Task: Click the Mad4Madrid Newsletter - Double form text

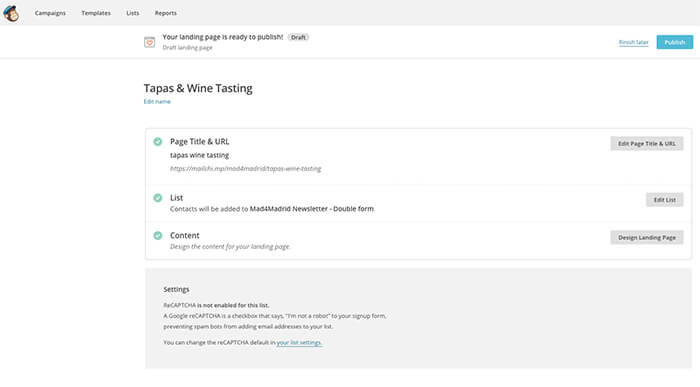Action: (312, 209)
